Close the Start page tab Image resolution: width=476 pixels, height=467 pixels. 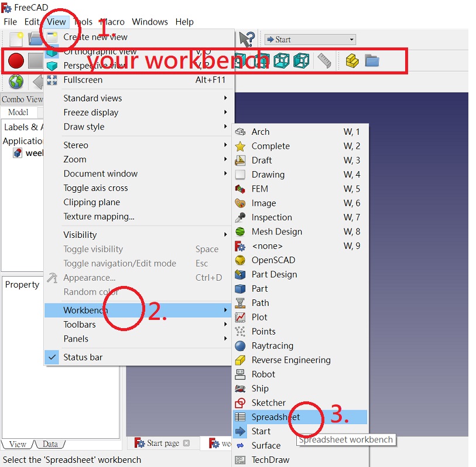pyautogui.click(x=186, y=444)
